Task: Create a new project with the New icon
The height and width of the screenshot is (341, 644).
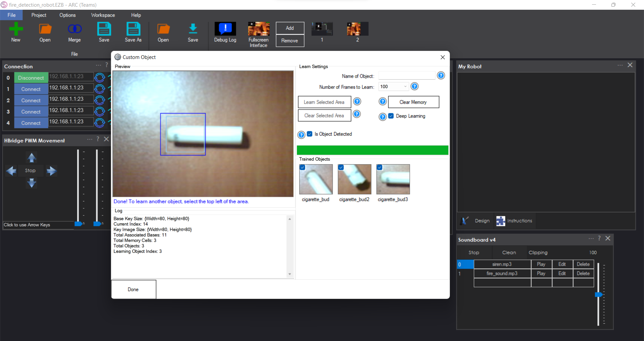Action: (x=16, y=32)
